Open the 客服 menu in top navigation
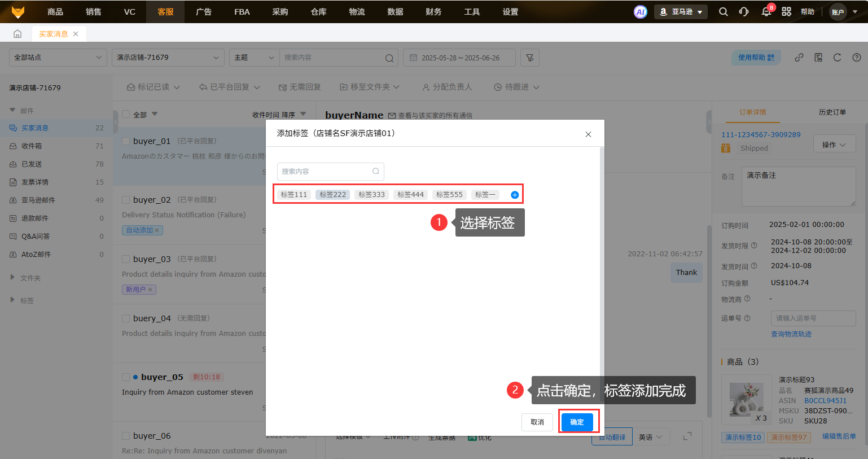Viewport: 868px width, 459px height. (x=165, y=12)
